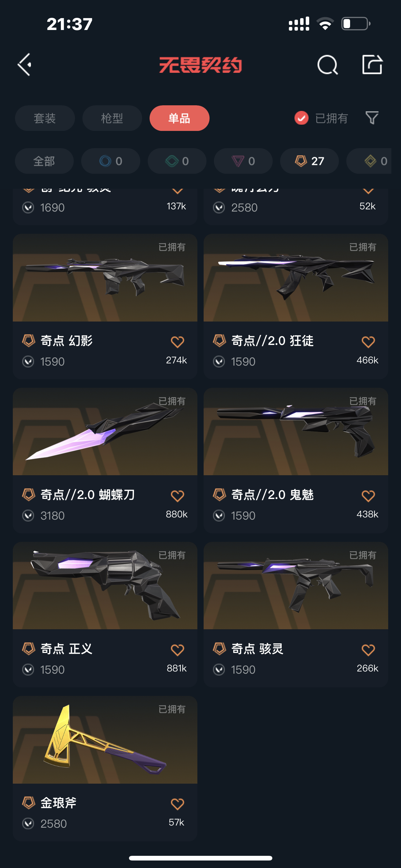The width and height of the screenshot is (401, 868).
Task: Choose the 全部 rarity filter
Action: pyautogui.click(x=44, y=161)
